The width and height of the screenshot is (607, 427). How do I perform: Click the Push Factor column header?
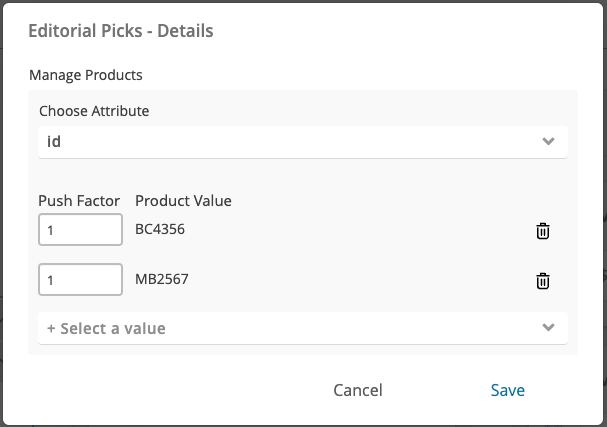click(79, 201)
